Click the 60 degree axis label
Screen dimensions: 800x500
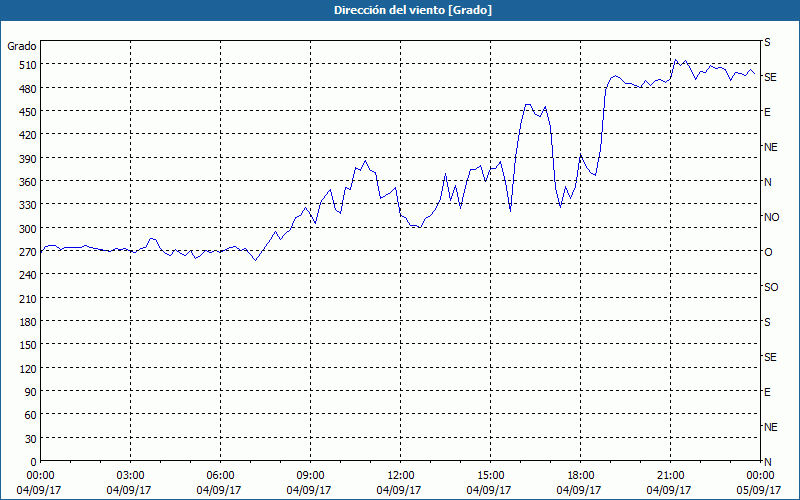coord(31,416)
